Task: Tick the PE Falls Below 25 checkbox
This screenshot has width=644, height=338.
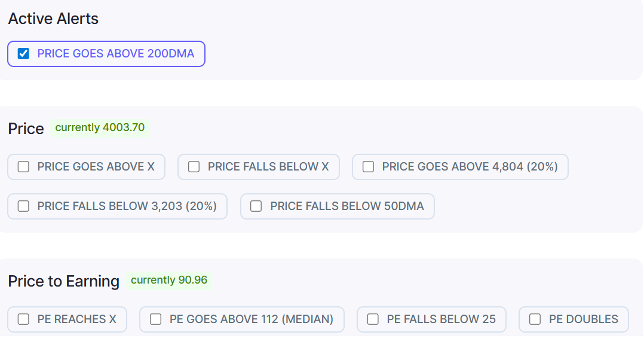Action: tap(373, 319)
